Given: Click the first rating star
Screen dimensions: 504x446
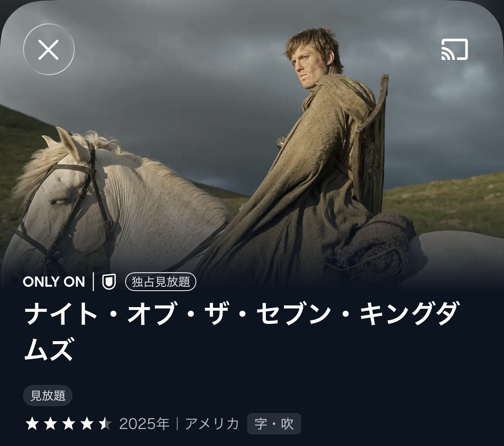Looking at the screenshot, I should 32,424.
